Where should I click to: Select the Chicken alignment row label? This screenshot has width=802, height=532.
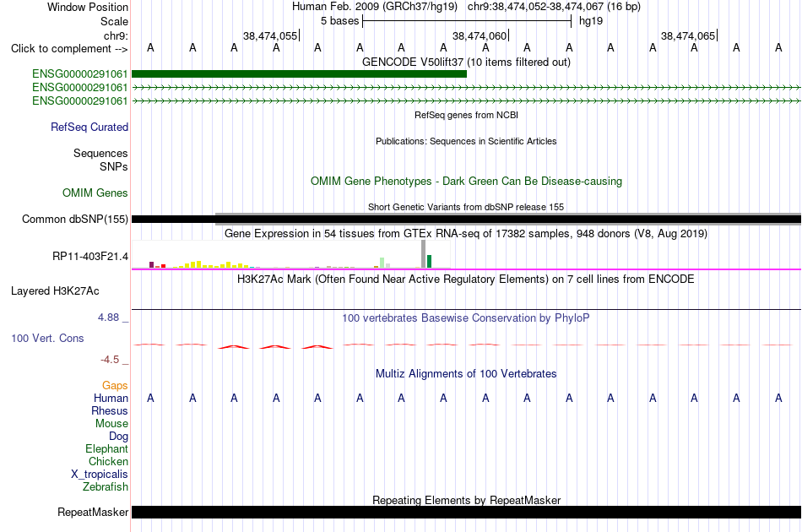tap(108, 461)
